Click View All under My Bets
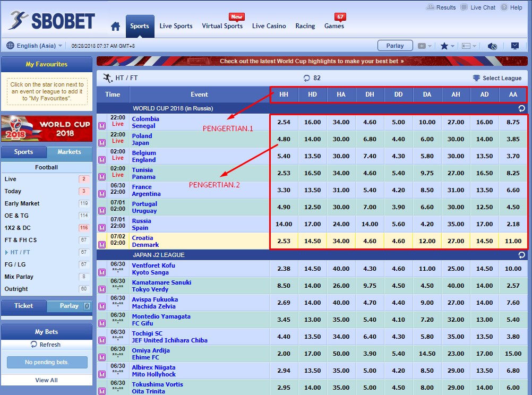Image resolution: width=532 pixels, height=395 pixels. click(47, 380)
